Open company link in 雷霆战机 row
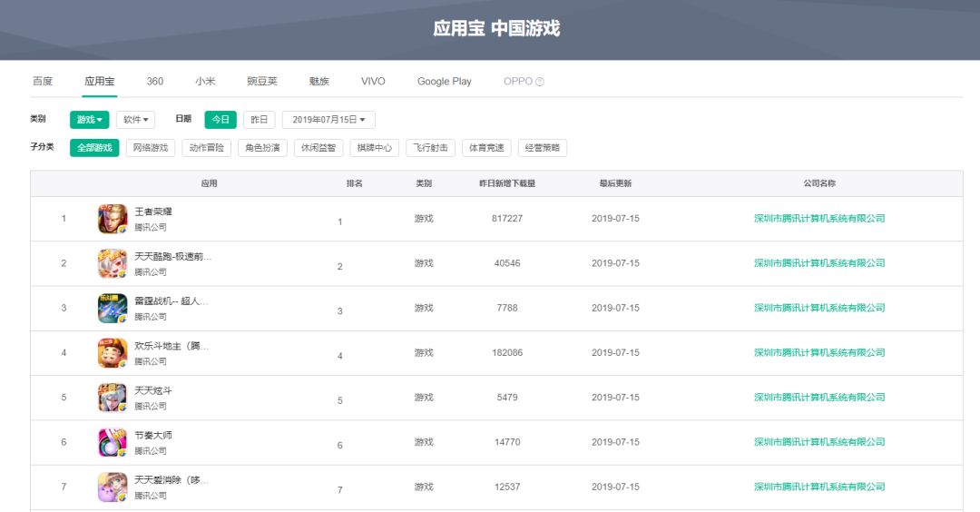This screenshot has height=512, width=980. click(819, 309)
